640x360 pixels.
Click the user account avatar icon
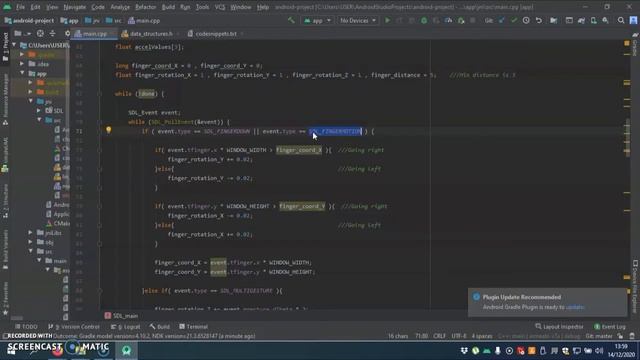[633, 20]
